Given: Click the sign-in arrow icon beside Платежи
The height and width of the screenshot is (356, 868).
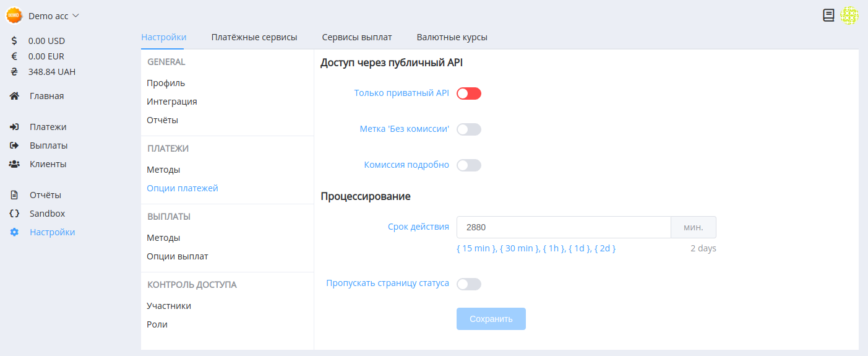Looking at the screenshot, I should (x=14, y=127).
